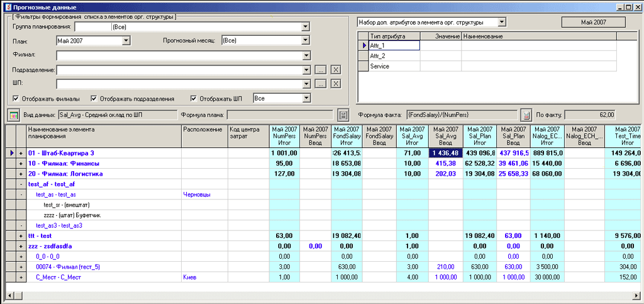Click the Май 2007 button at top right

point(593,22)
